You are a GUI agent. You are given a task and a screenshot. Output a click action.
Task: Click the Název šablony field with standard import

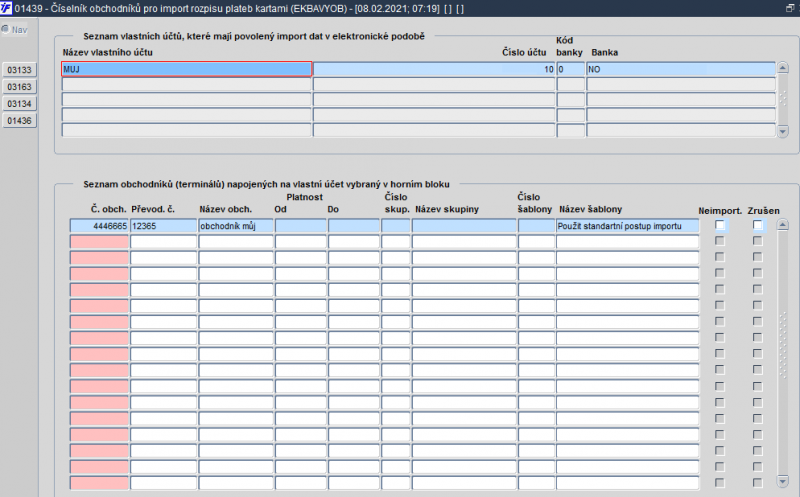click(x=627, y=226)
